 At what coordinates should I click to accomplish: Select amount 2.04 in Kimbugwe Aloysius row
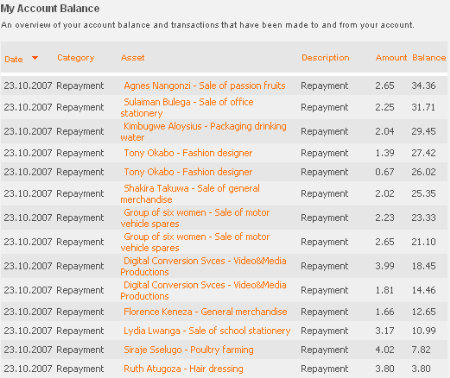click(385, 132)
